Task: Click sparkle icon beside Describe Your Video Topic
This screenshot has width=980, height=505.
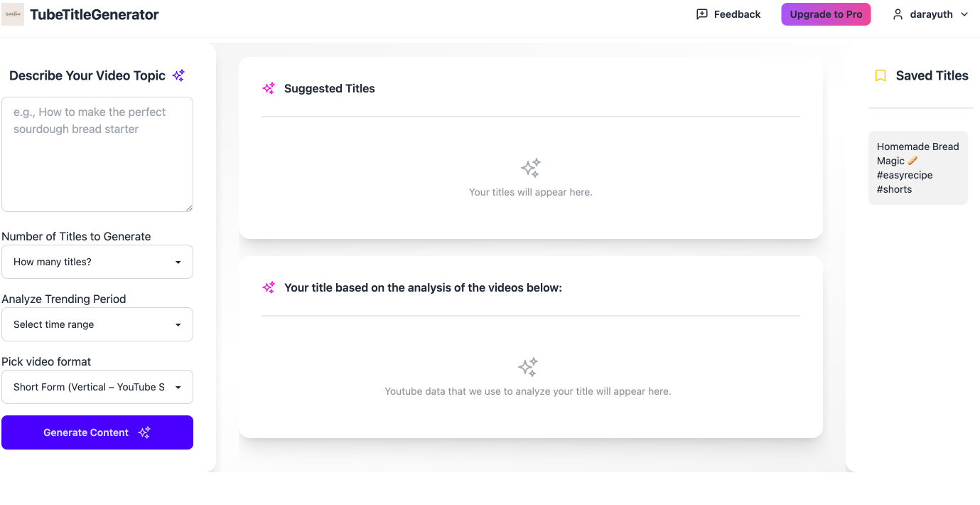Action: [178, 75]
